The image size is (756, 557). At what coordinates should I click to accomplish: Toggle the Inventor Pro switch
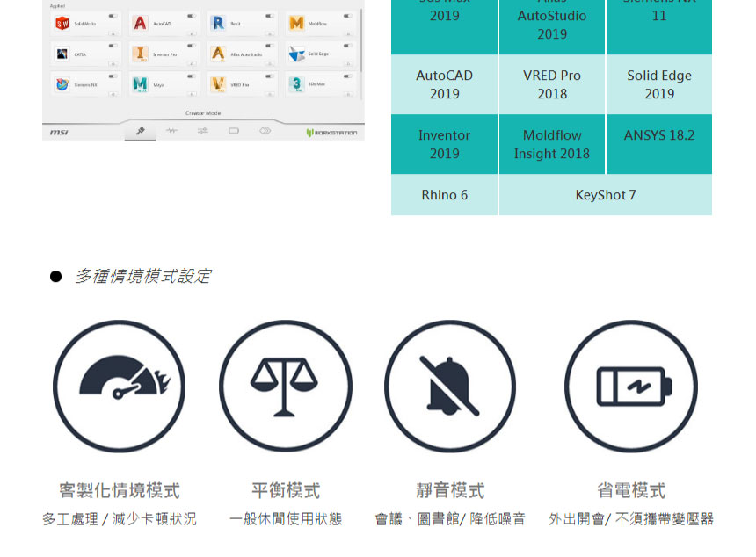coord(191,46)
